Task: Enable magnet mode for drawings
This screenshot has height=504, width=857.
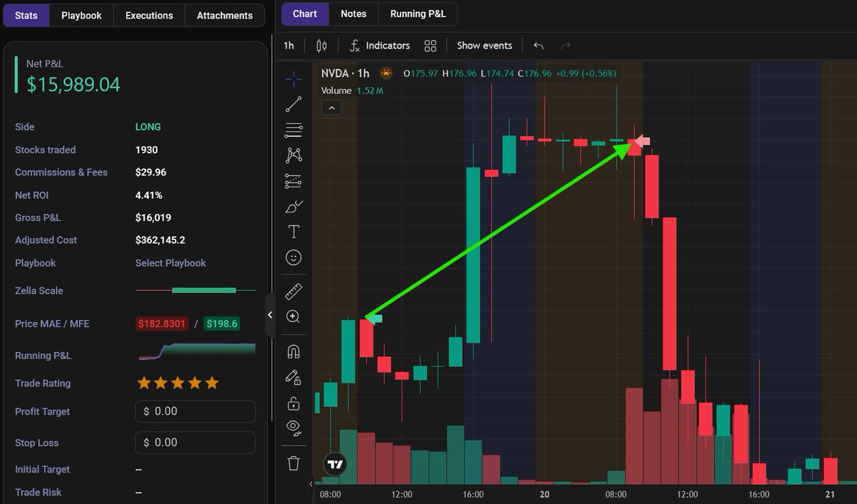Action: tap(294, 351)
